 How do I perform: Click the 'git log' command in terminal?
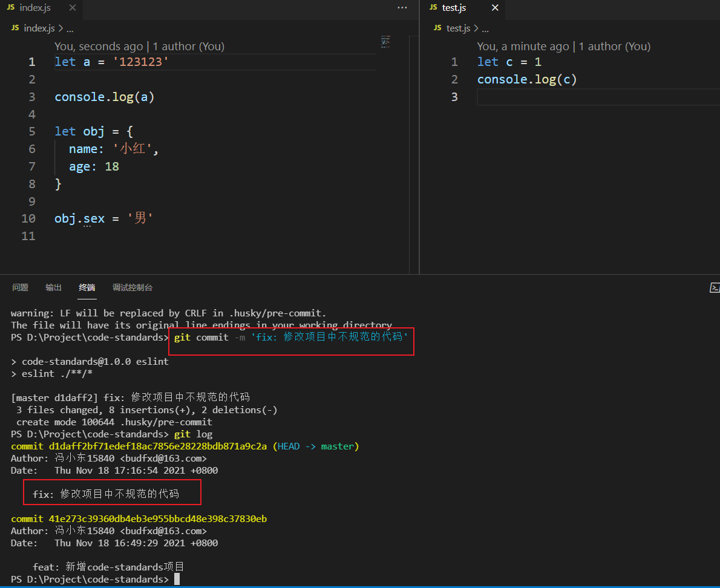(x=193, y=434)
